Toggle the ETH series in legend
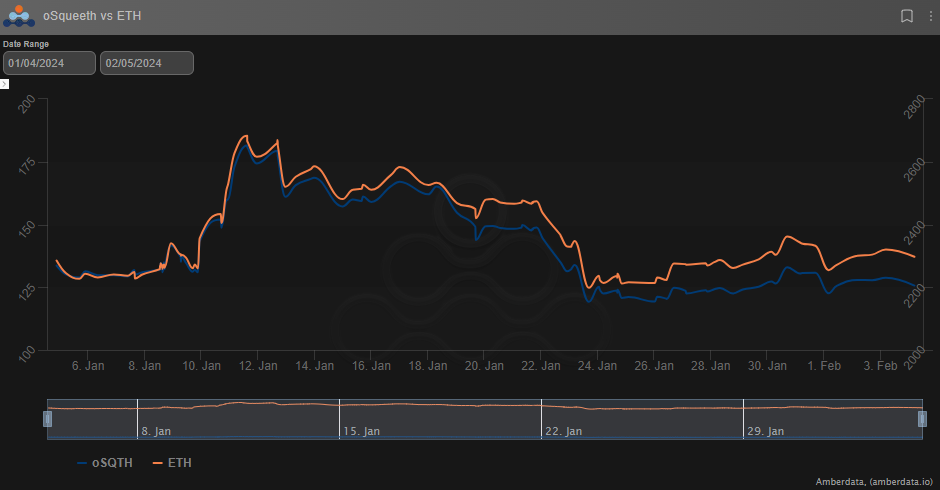The width and height of the screenshot is (940, 490). coord(172,463)
